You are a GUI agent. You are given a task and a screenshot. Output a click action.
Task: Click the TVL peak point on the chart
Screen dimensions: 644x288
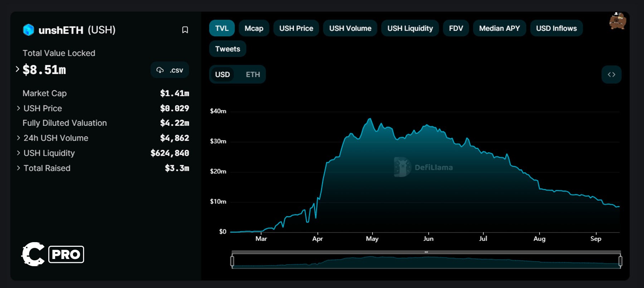coord(370,119)
